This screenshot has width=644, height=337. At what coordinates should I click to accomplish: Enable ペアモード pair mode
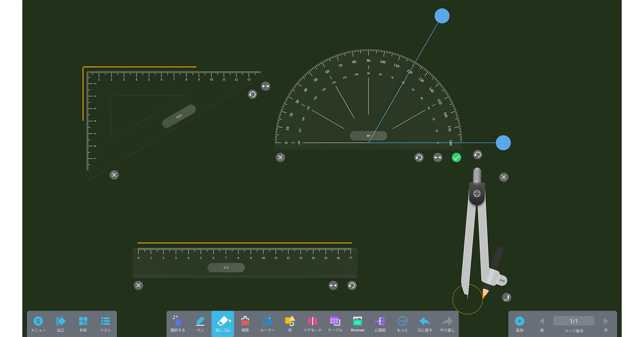coord(313,324)
